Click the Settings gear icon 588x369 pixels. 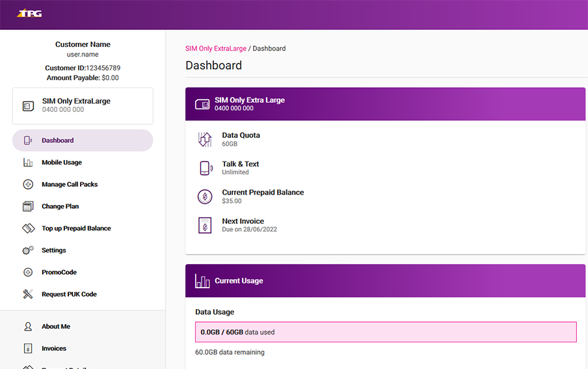28,251
